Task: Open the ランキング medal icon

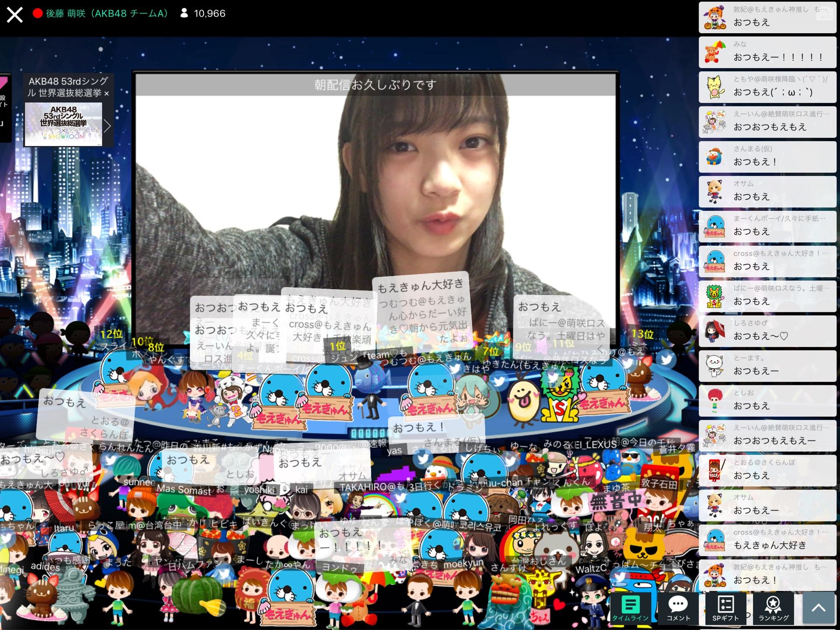Action: pyautogui.click(x=773, y=608)
